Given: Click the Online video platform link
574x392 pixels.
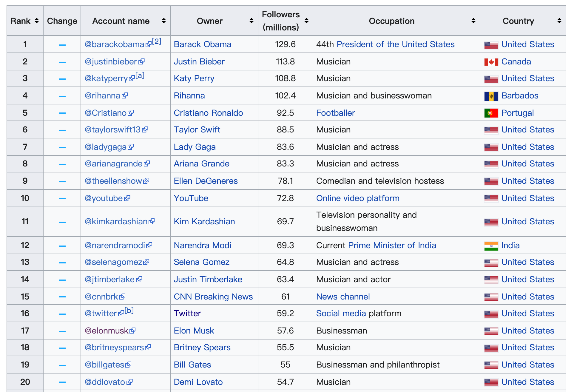Looking at the screenshot, I should [x=357, y=198].
